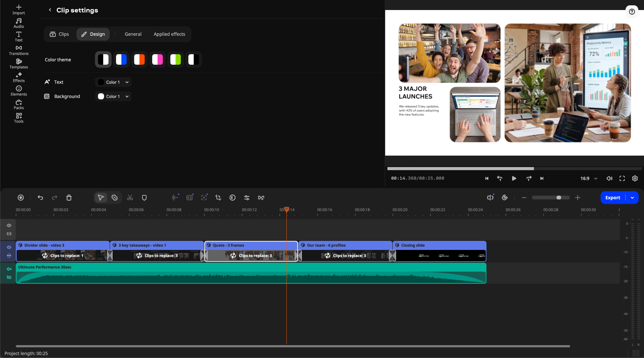The width and height of the screenshot is (644, 358).
Task: Open the Elements panel
Action: pos(19,90)
